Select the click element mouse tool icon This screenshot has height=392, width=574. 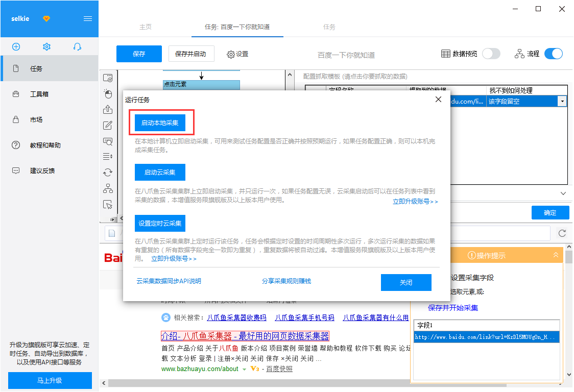108,94
